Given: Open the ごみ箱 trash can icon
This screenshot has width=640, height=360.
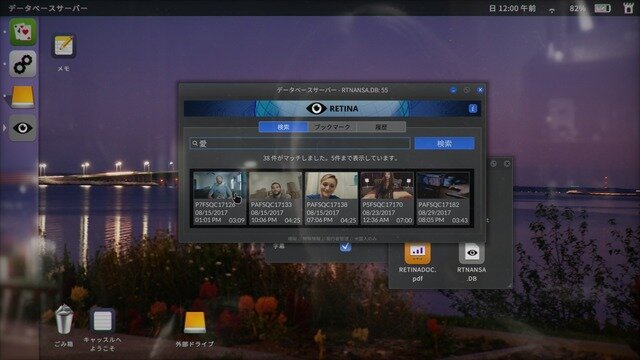Looking at the screenshot, I should tap(64, 326).
